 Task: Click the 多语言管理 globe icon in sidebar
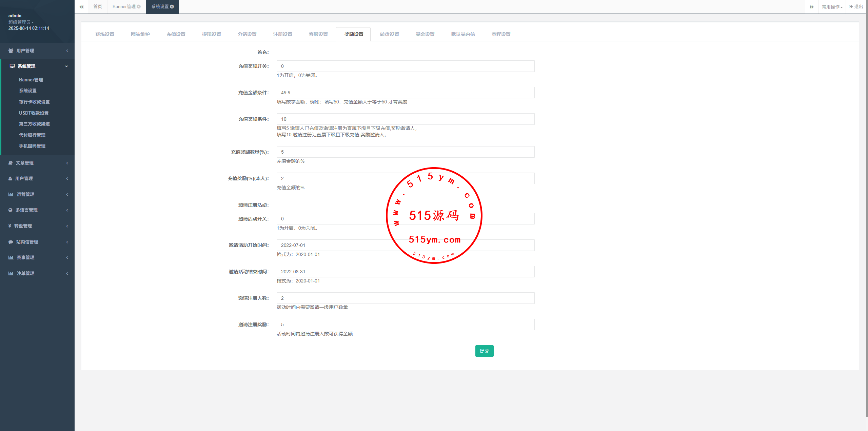click(x=11, y=210)
